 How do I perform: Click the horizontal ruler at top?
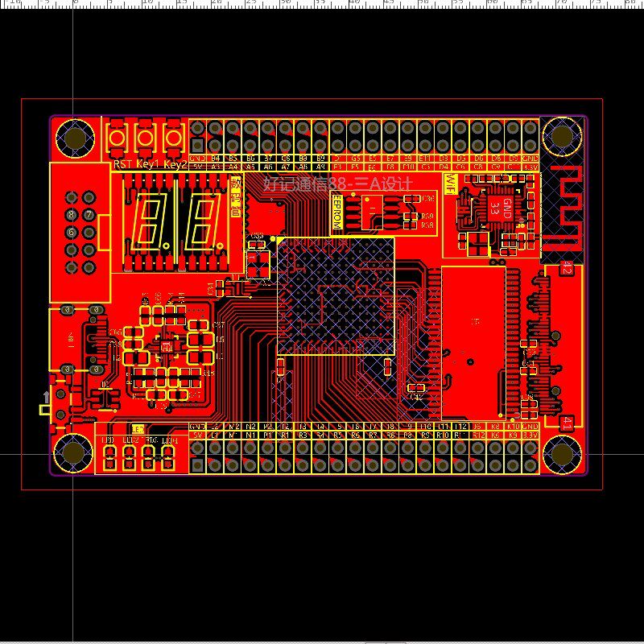coord(322,3)
